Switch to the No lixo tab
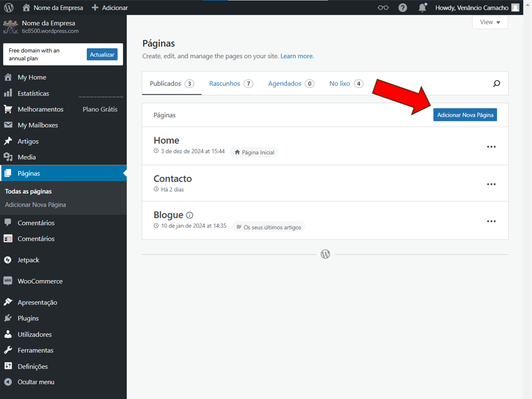Screen dimensions: 532x399 point(346,84)
